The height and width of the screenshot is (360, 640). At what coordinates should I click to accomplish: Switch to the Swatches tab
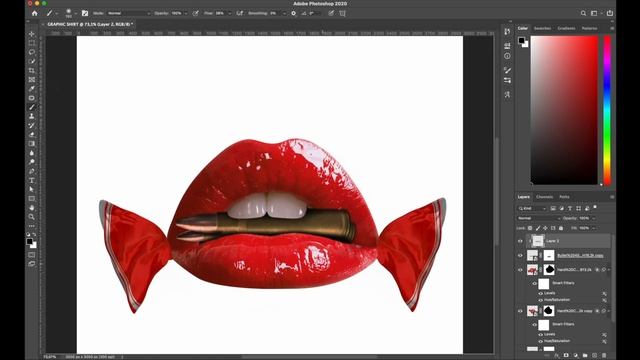542,28
